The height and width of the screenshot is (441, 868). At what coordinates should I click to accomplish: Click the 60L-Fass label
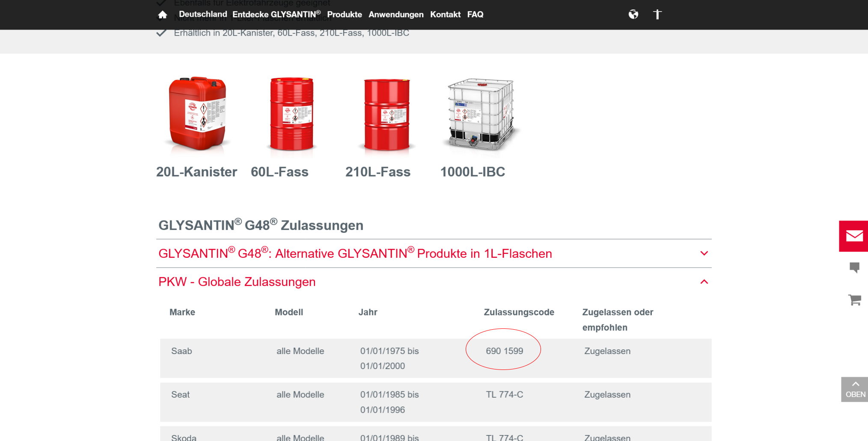tap(279, 172)
